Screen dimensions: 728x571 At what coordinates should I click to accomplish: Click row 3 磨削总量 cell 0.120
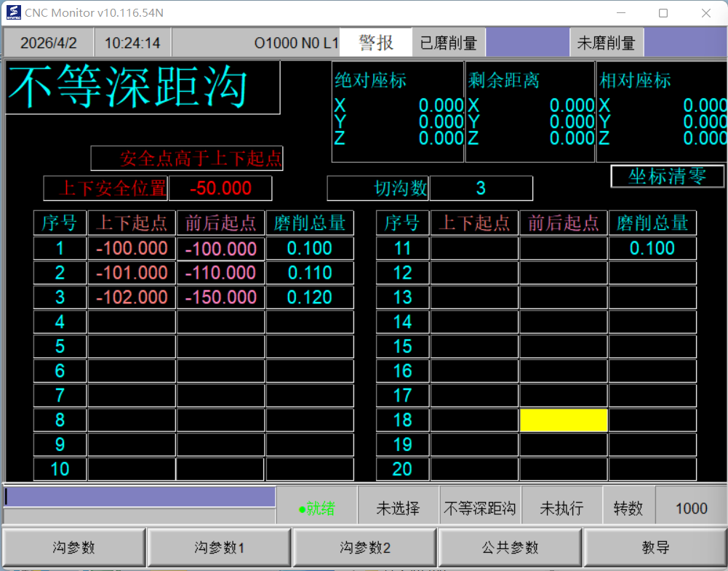click(x=309, y=298)
